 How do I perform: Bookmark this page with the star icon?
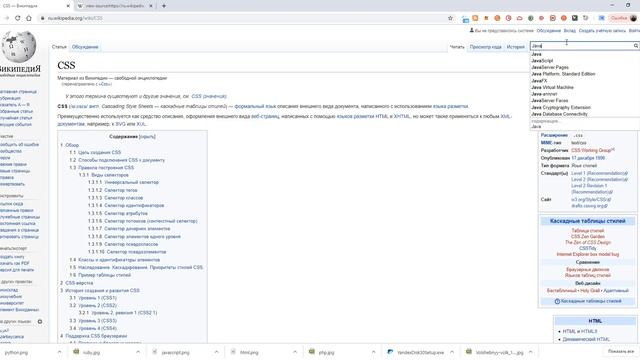coord(450,18)
